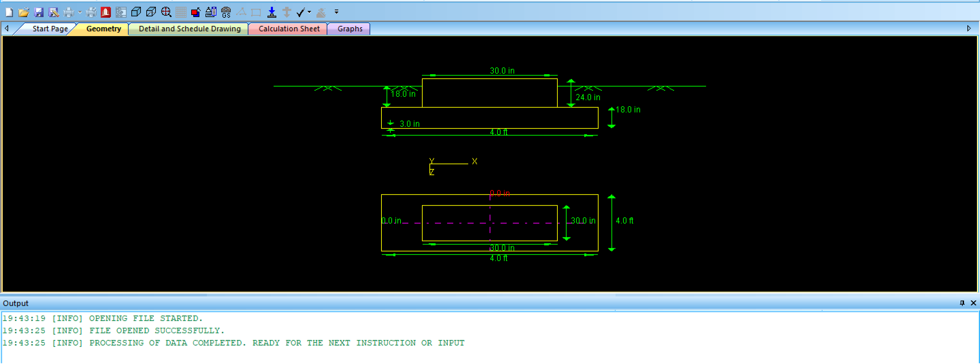Screen dimensions: 980x364
Task: Click the grey double-arrow load icon
Action: pos(287,13)
